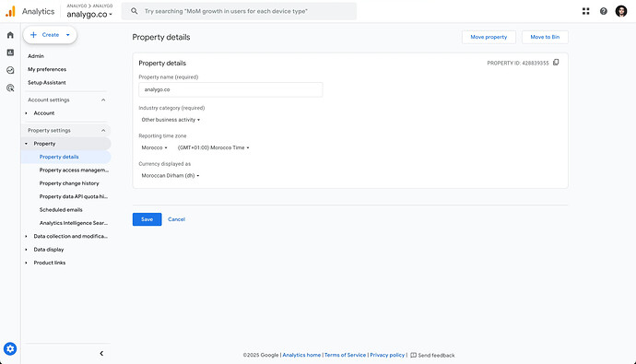Viewport: 636px width, 364px height.
Task: Open the Morocco country time zone dropdown
Action: [x=154, y=147]
